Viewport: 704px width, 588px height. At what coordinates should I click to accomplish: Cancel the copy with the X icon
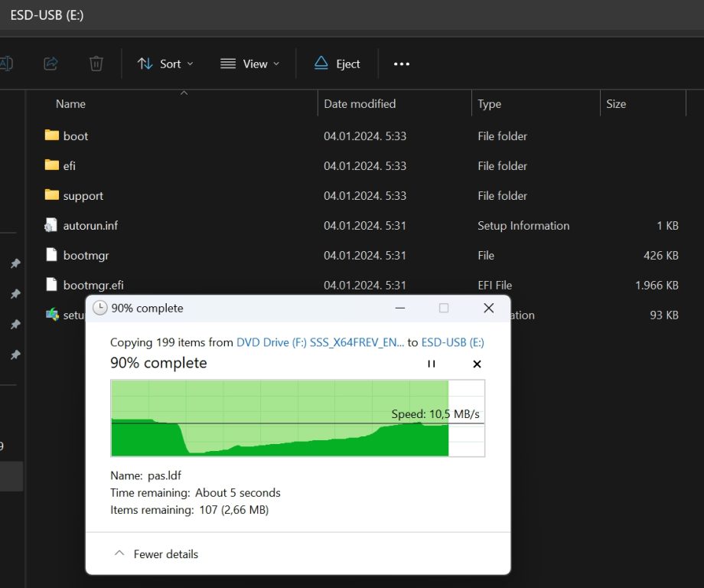click(477, 364)
